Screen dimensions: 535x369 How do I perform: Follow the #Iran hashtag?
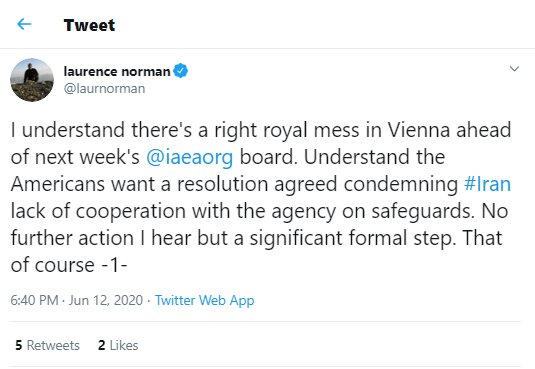487,184
